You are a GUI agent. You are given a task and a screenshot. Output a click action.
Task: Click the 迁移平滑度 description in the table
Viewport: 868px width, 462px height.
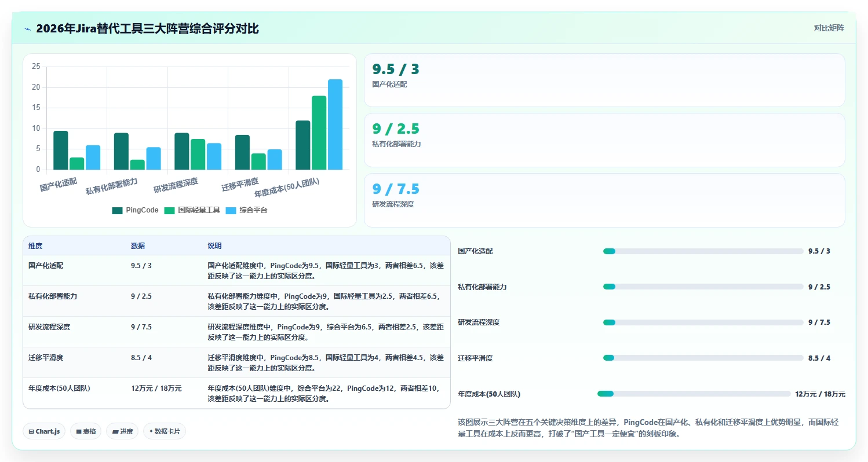click(326, 362)
